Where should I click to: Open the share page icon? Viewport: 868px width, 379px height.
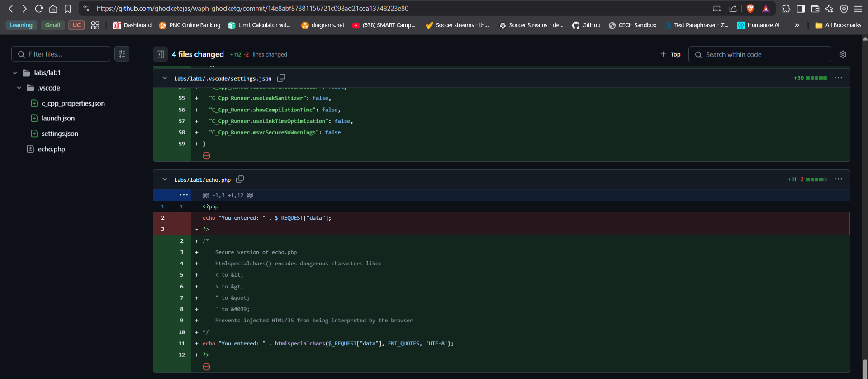[x=733, y=9]
